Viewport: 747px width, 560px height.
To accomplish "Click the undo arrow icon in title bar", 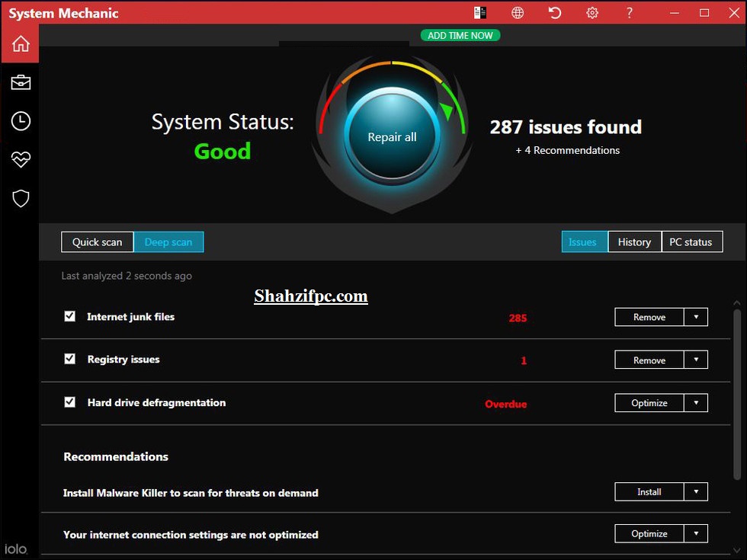I will (555, 12).
